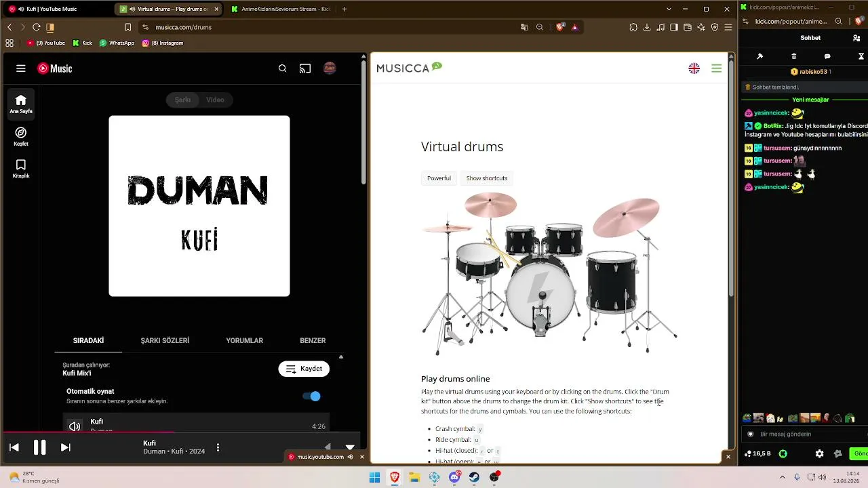
Task: Open the Kick chat users icon
Action: click(856, 38)
